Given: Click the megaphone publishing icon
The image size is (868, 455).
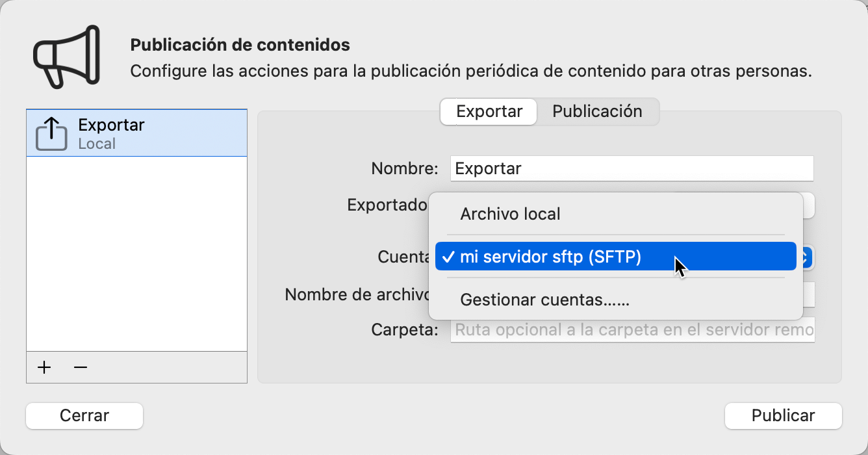Looking at the screenshot, I should point(65,56).
